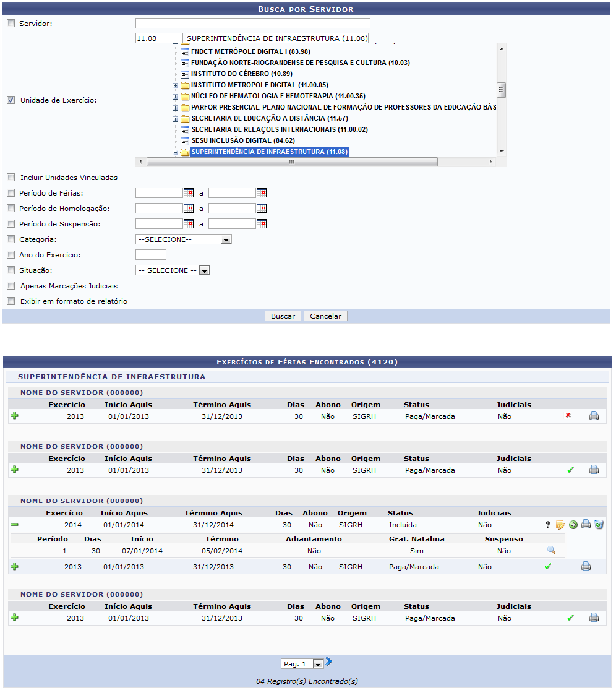Open calendar for Período de Férias start date
This screenshot has width=616, height=690.
click(188, 192)
